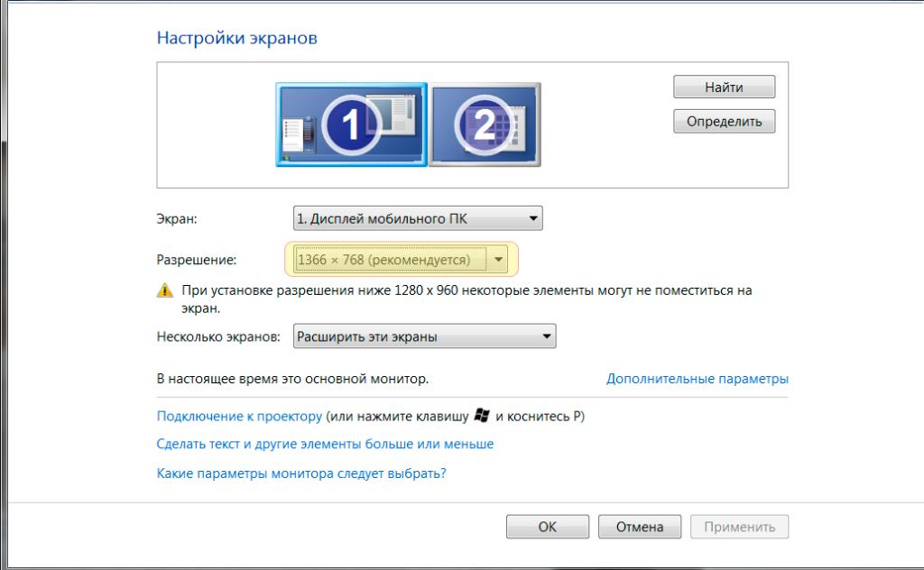Click the Несколько экранов: field label
The image size is (924, 570).
coord(218,336)
